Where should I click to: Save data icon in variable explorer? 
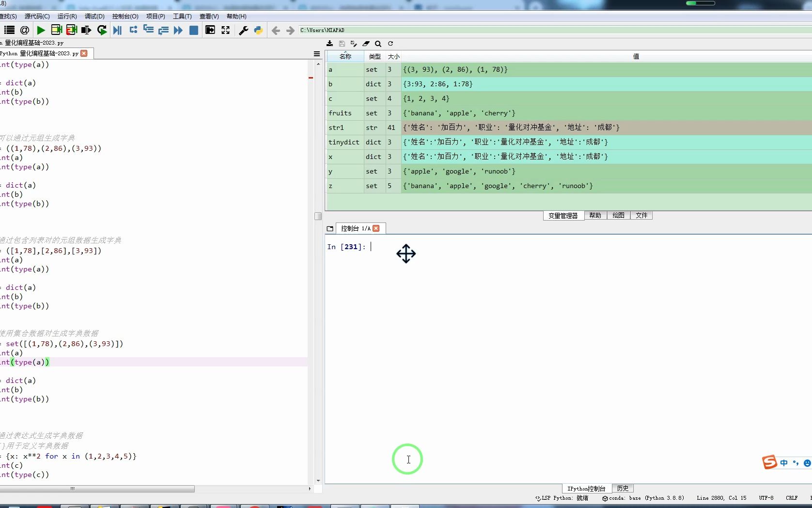[x=342, y=44]
